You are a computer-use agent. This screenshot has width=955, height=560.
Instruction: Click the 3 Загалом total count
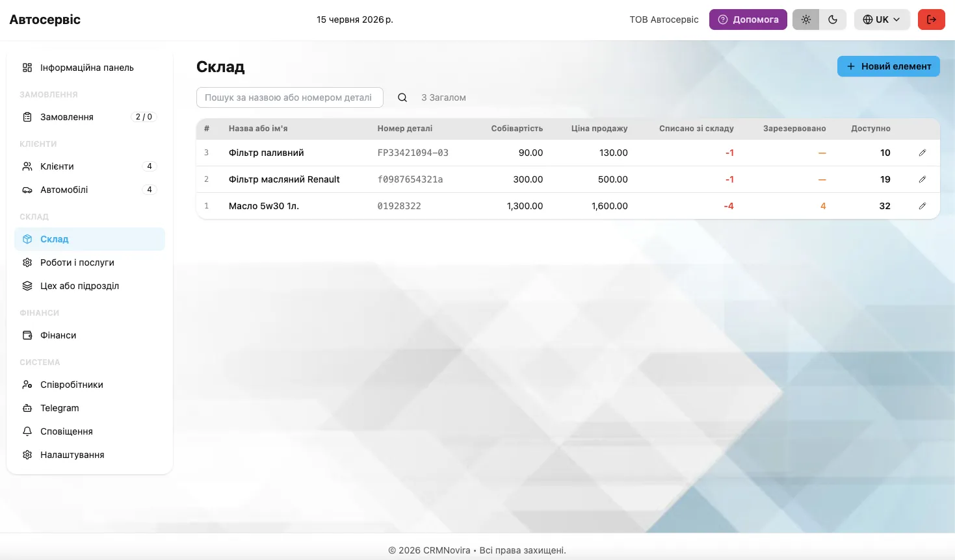click(443, 97)
